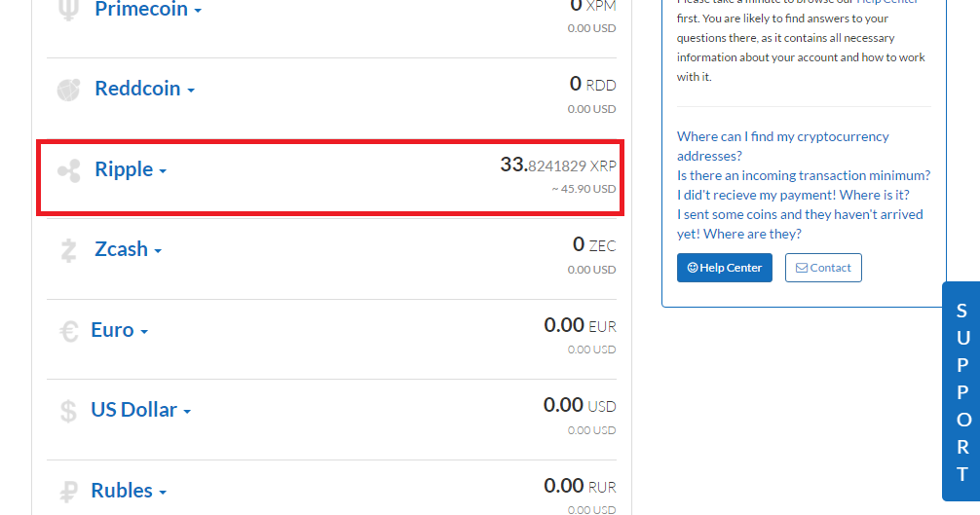This screenshot has width=980, height=515.
Task: Click the US Dollar sign icon
Action: coord(68,411)
